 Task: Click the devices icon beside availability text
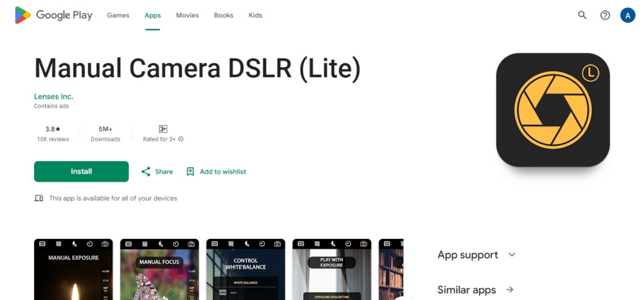[x=38, y=199]
